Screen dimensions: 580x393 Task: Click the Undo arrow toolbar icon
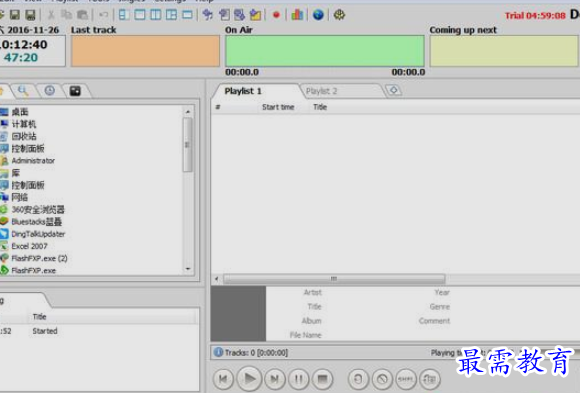(104, 15)
